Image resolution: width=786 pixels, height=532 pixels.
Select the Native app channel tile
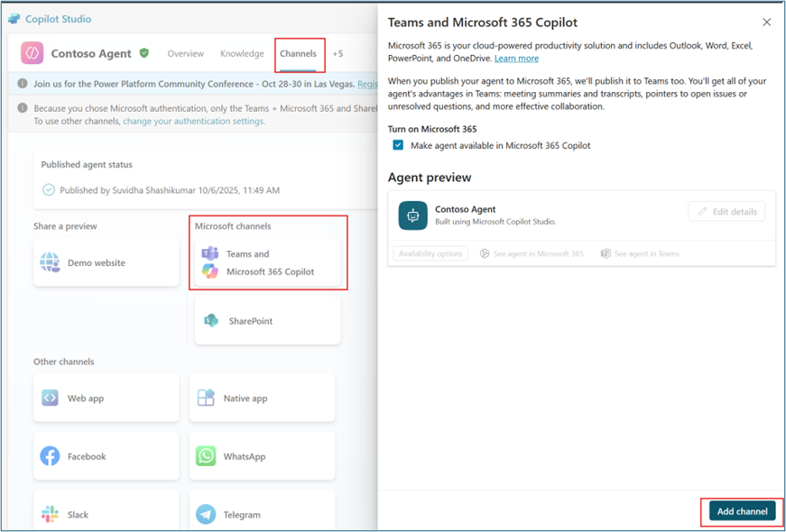(262, 397)
